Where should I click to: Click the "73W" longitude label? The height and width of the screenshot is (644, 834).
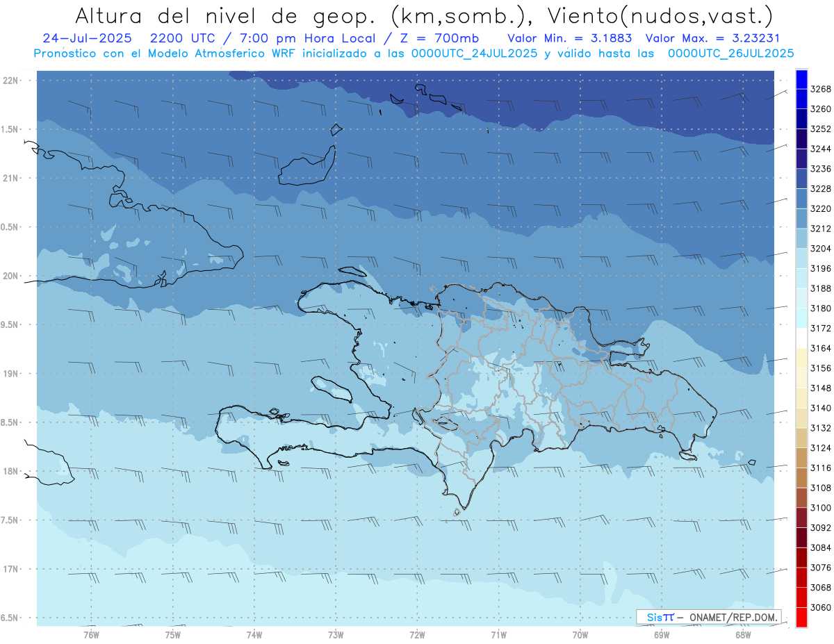pos(336,634)
